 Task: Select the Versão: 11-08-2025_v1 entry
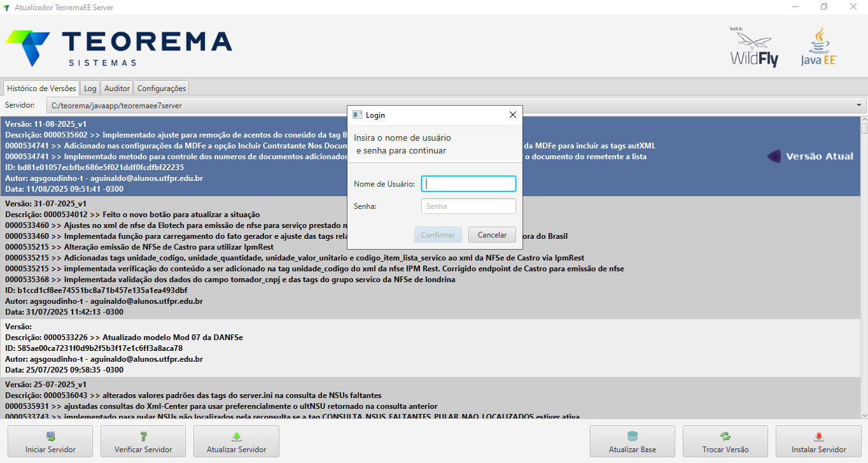click(430, 156)
